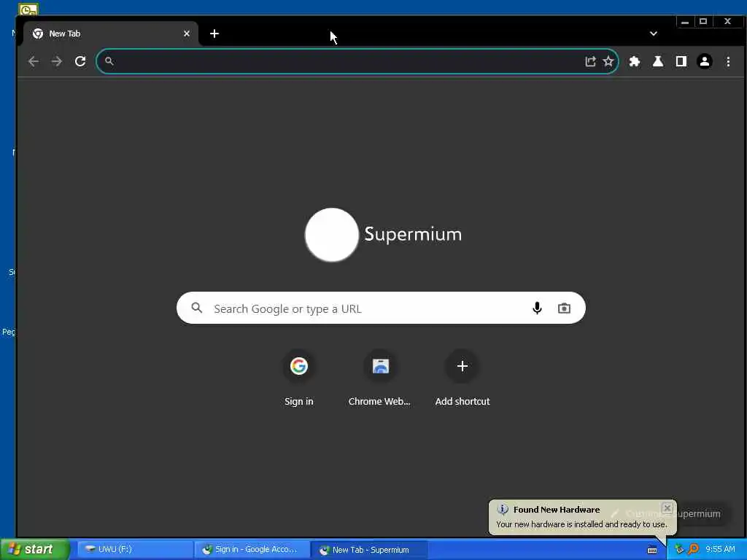Click the Found New Hardware notification text
Viewport: 747px width, 560px height.
(x=581, y=524)
